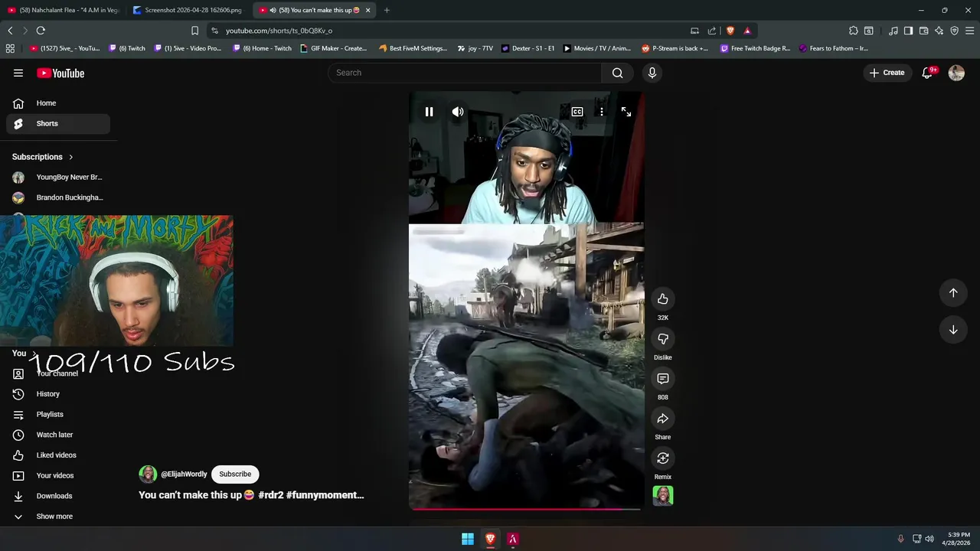Open the Free Twitch Badge R... bookmark

[x=755, y=48]
